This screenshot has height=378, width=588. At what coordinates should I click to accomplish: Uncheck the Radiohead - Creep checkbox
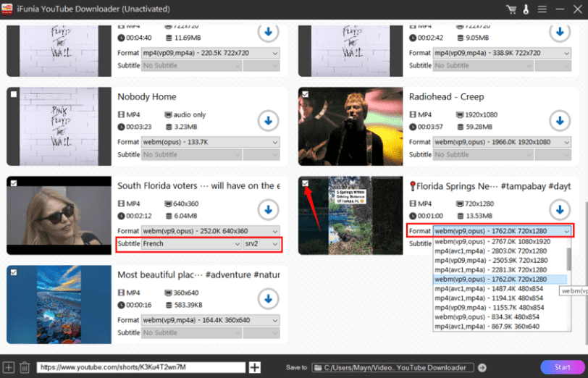point(304,94)
